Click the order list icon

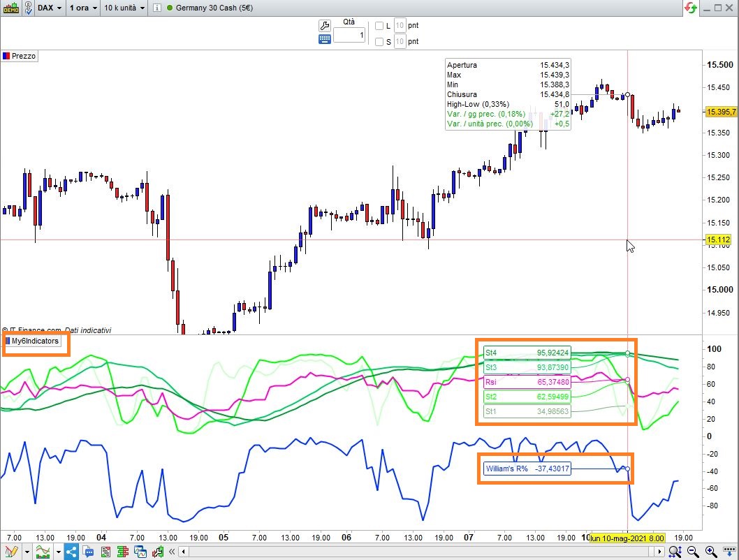click(105, 552)
